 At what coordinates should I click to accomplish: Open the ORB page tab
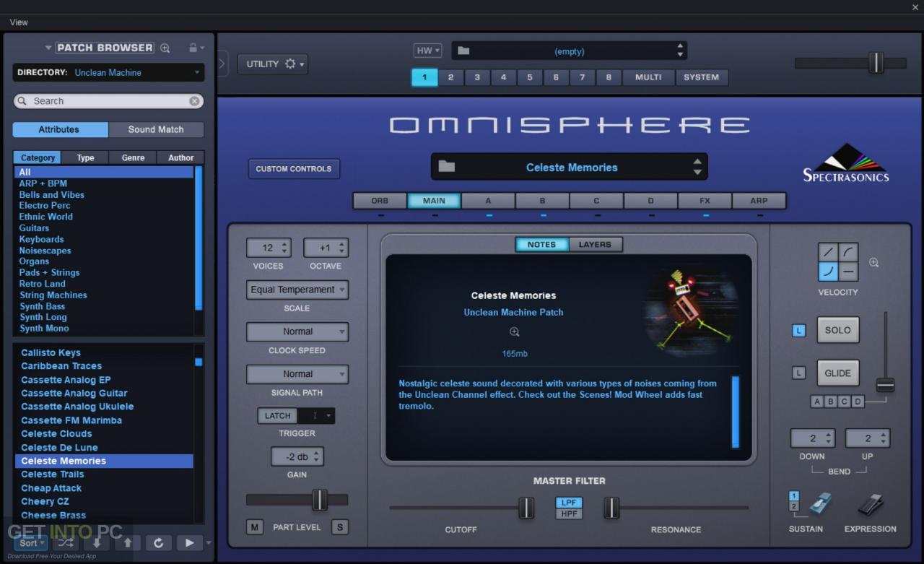pyautogui.click(x=380, y=201)
